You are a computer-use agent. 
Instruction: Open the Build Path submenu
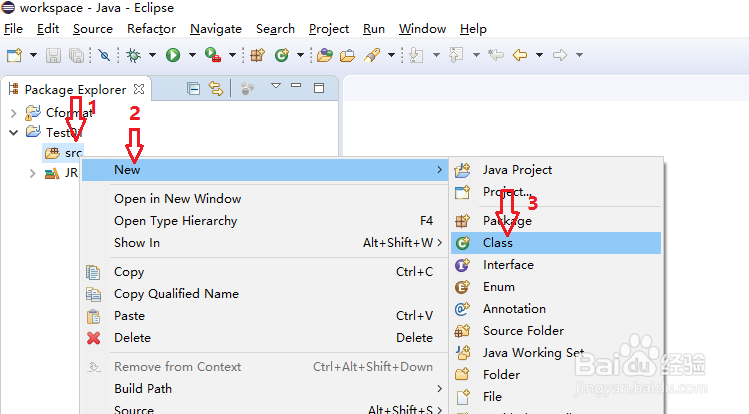[x=265, y=389]
